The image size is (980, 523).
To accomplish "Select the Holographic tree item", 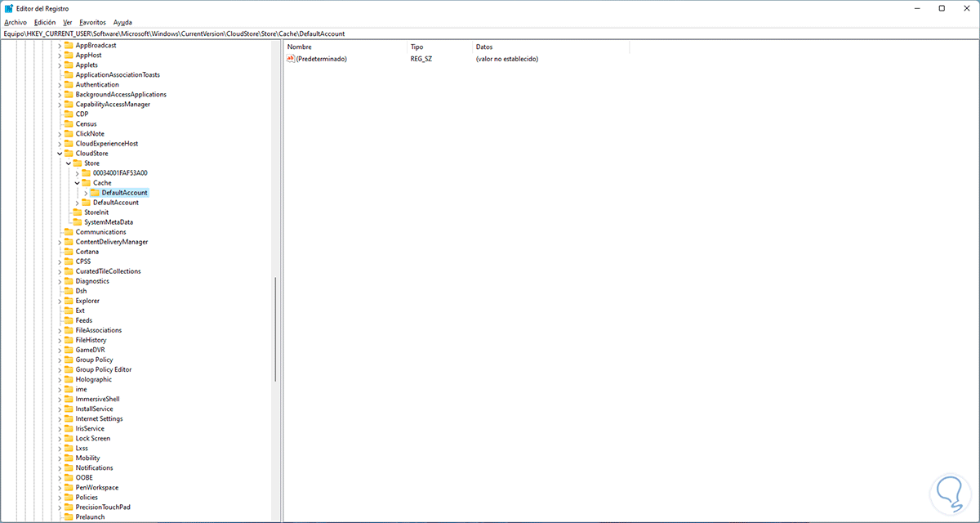I will (93, 378).
